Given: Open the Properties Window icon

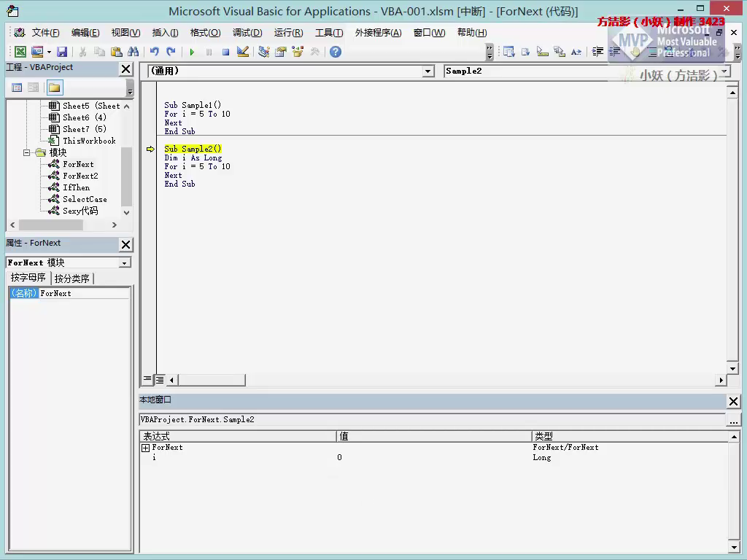Looking at the screenshot, I should tap(281, 52).
